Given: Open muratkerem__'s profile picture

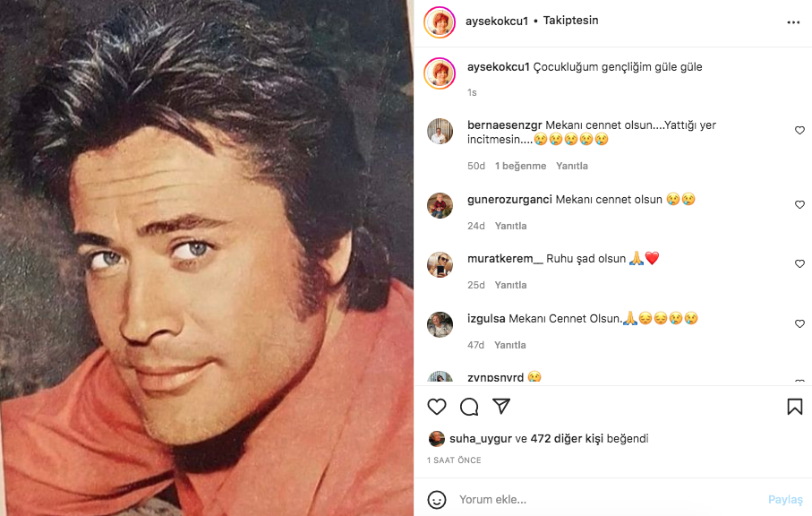Looking at the screenshot, I should 440,264.
